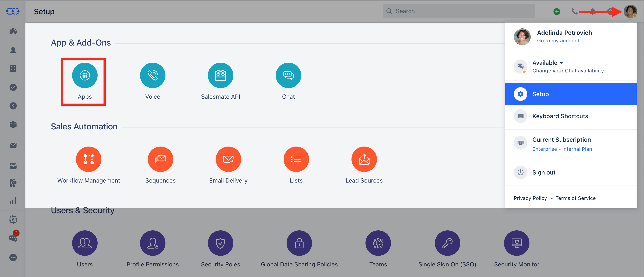644x277 pixels.
Task: Click the Salesmate logo in sidebar
Action: pyautogui.click(x=13, y=11)
